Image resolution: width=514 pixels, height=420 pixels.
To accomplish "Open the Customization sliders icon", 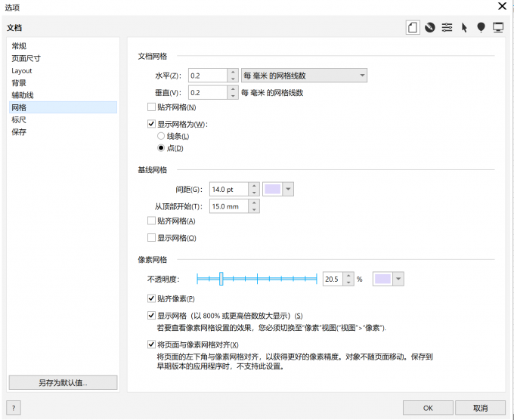I will point(447,27).
